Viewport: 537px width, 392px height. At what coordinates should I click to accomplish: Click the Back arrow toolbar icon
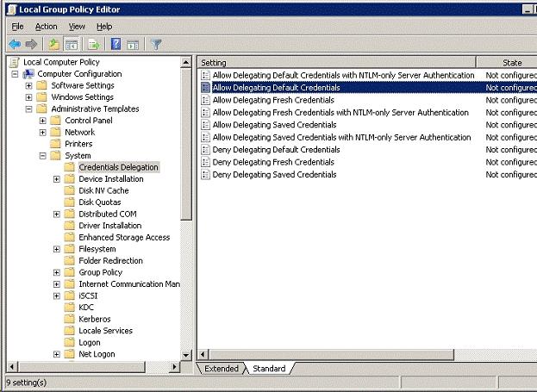15,44
